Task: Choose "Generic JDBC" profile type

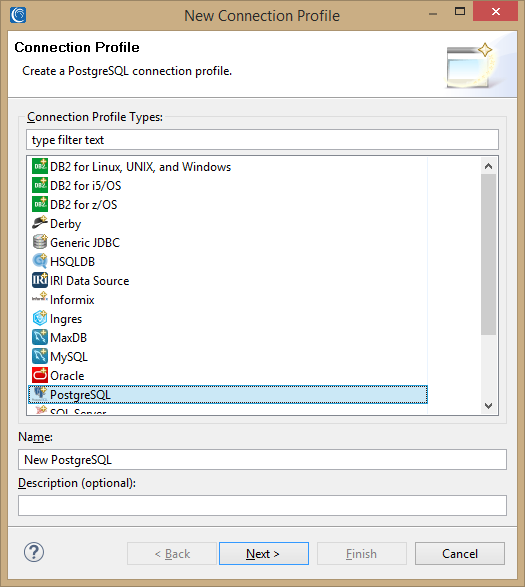Action: 85,243
